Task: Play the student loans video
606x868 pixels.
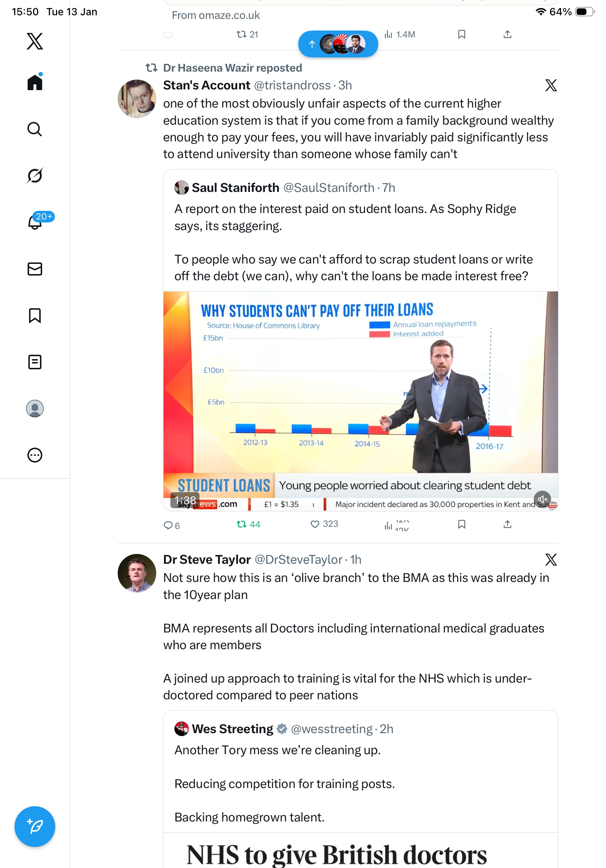Action: coord(360,401)
